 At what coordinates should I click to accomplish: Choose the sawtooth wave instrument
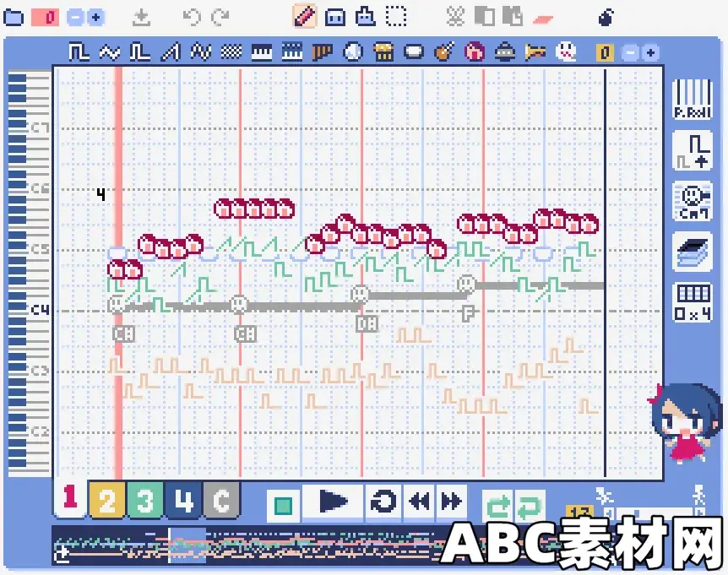(x=171, y=52)
